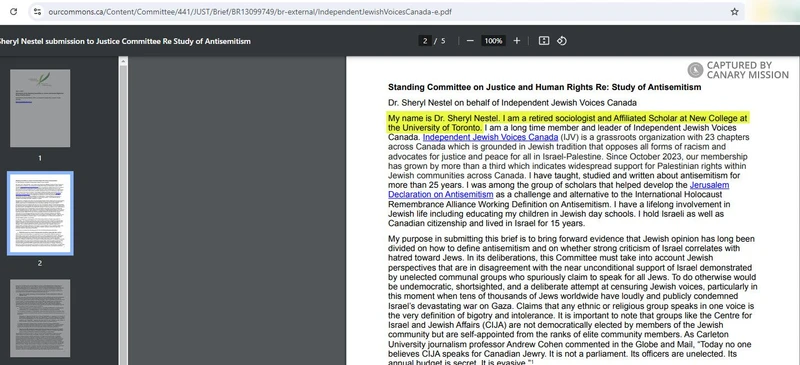The width and height of the screenshot is (800, 365).
Task: Open page 1 thumbnail in sidebar
Action: pyautogui.click(x=40, y=108)
